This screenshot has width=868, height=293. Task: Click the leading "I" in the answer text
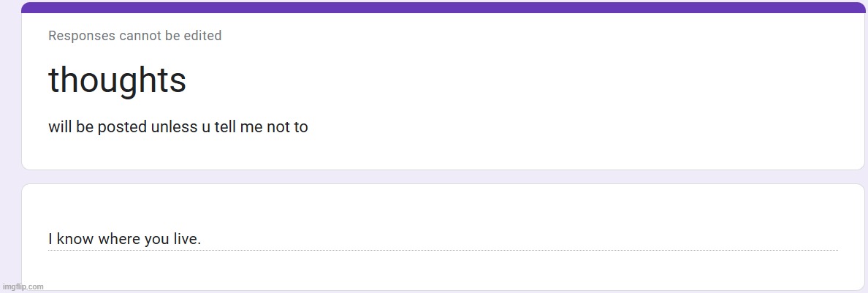50,239
